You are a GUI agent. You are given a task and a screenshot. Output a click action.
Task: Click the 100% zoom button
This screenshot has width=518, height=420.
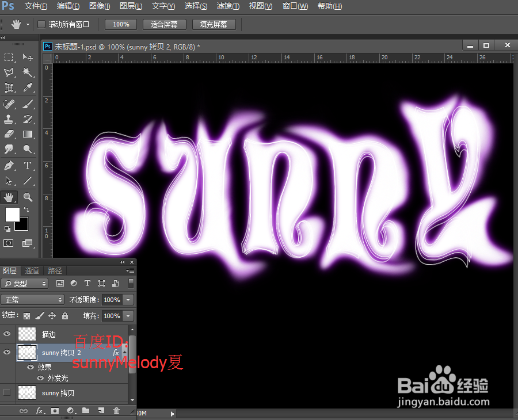[121, 24]
